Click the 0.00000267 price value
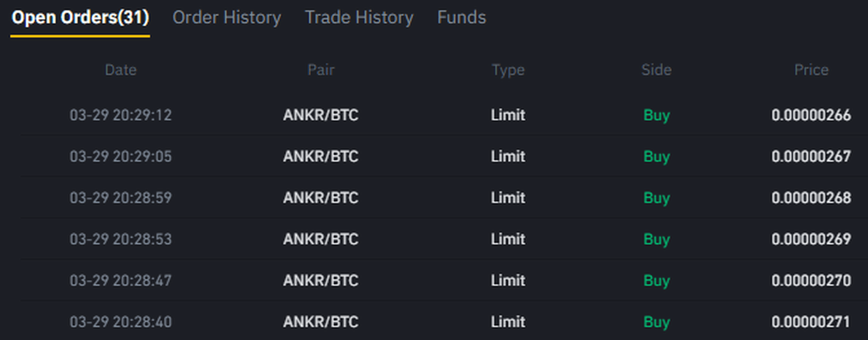 pyautogui.click(x=811, y=157)
